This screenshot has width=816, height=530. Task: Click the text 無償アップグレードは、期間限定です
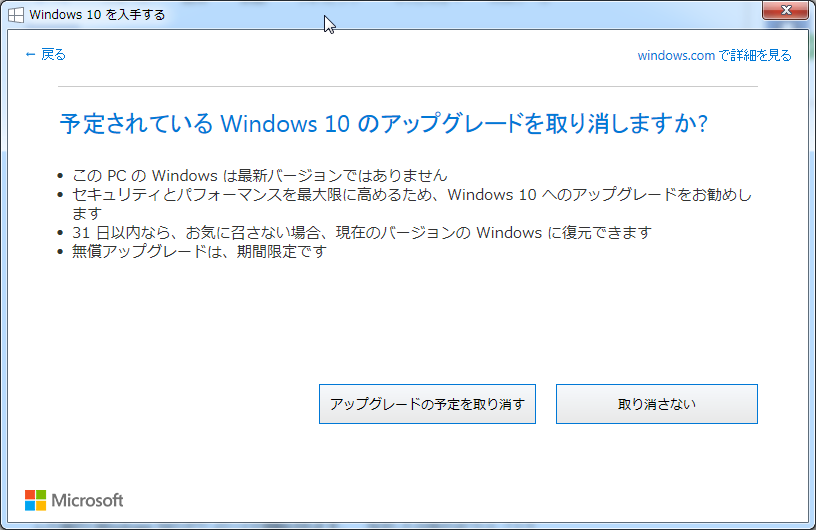click(199, 251)
